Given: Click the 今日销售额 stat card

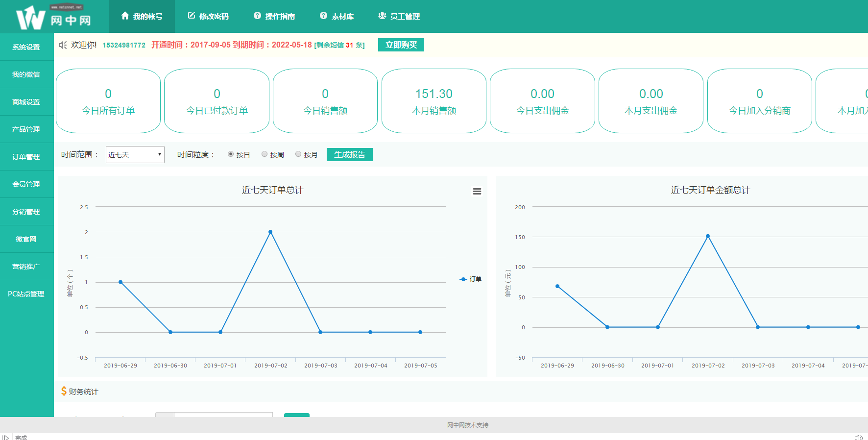Looking at the screenshot, I should pyautogui.click(x=325, y=101).
